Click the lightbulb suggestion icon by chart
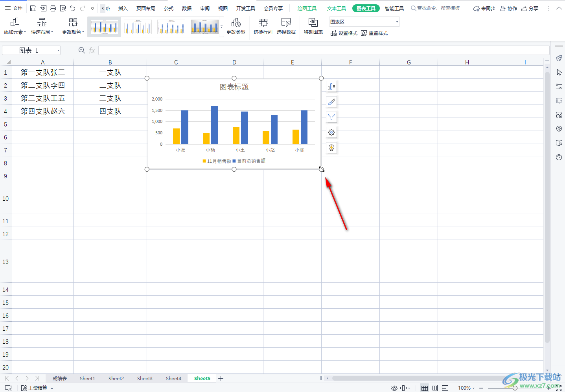This screenshot has height=392, width=565. [331, 148]
